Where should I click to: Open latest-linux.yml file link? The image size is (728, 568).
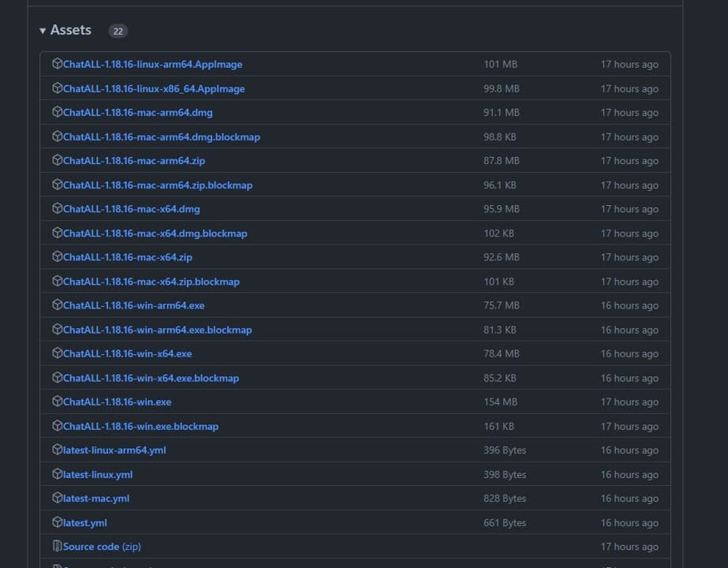pos(98,475)
